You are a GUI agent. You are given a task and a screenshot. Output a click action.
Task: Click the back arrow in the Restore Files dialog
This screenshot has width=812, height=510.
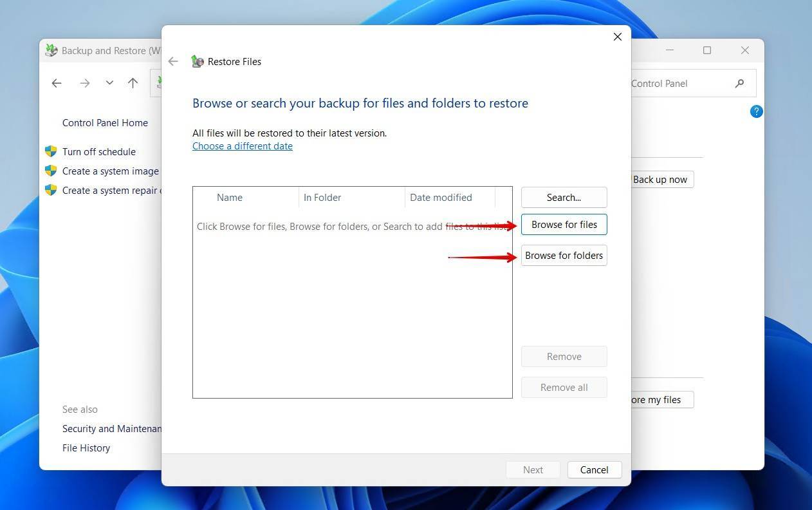(172, 61)
